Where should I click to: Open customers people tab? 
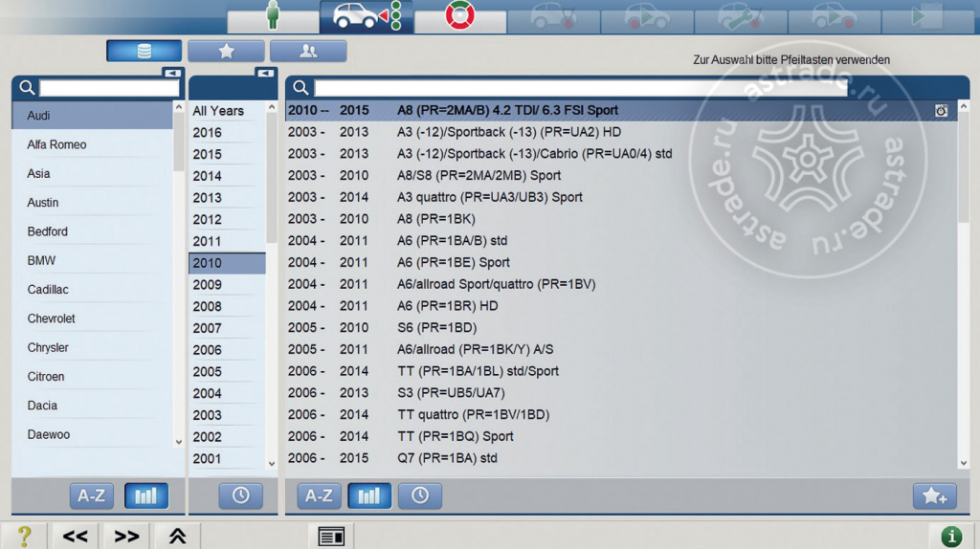coord(308,52)
